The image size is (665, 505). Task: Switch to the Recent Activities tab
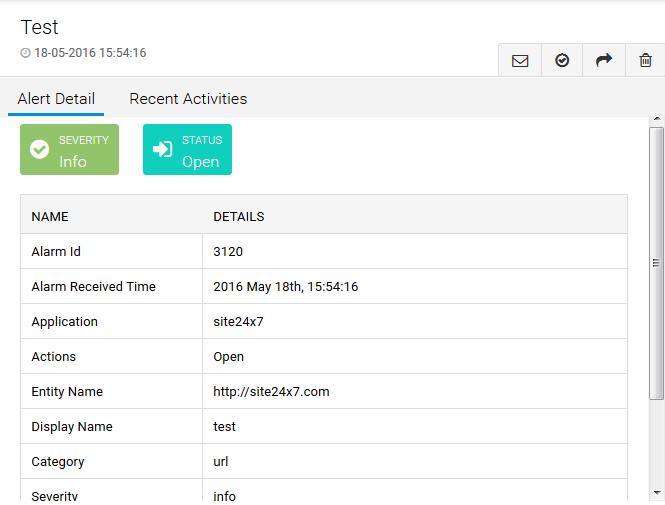(x=188, y=99)
